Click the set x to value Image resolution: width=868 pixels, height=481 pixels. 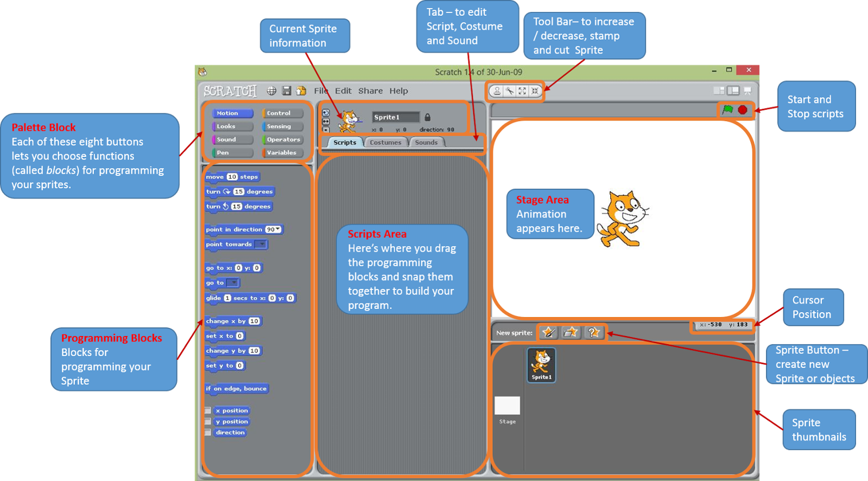(x=239, y=336)
